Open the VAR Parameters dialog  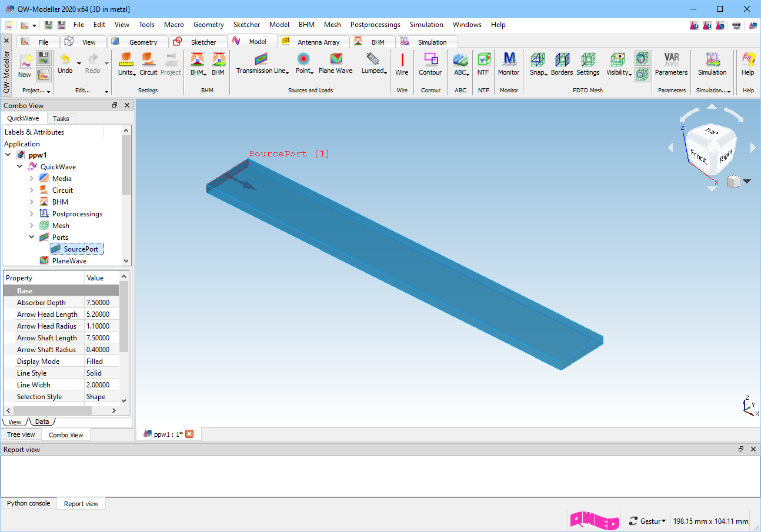tap(671, 65)
